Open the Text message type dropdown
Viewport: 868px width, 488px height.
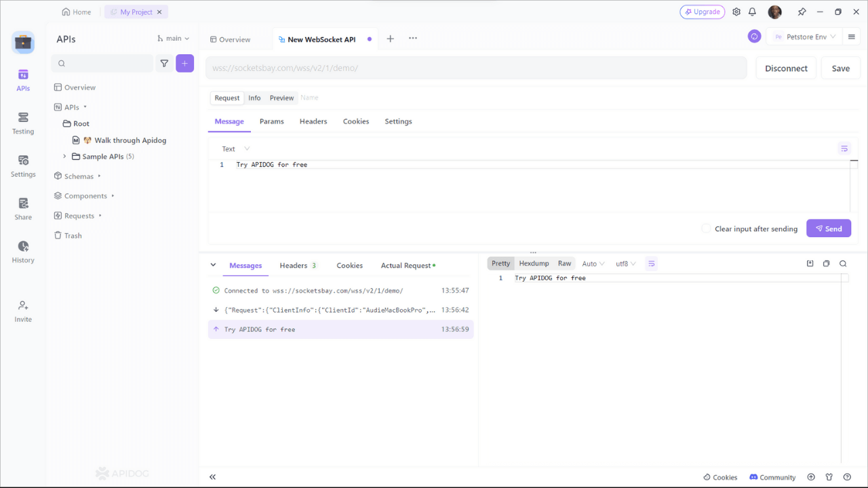click(x=235, y=148)
